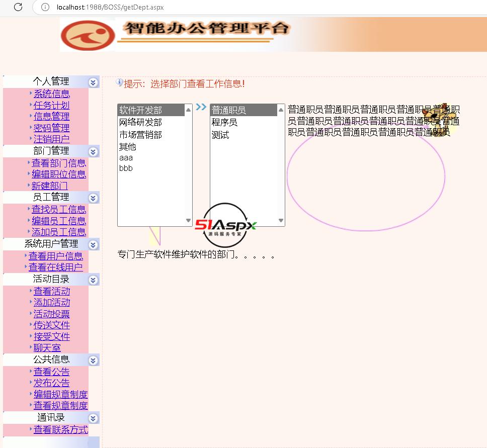Open the 查看公告 link
The height and width of the screenshot is (448, 487).
click(x=51, y=372)
